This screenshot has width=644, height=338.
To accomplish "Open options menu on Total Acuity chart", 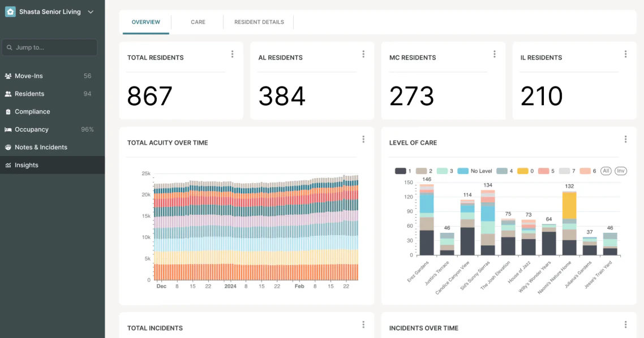I will pos(363,139).
